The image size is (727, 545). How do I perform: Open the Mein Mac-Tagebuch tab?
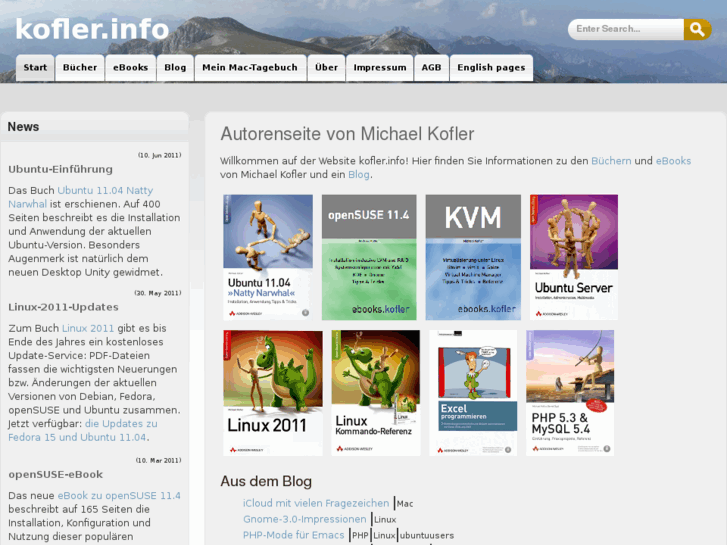point(250,68)
